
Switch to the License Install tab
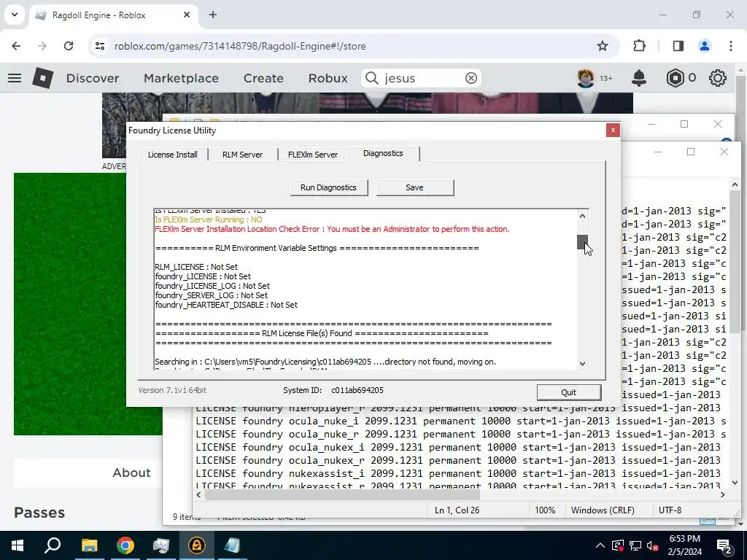click(172, 155)
